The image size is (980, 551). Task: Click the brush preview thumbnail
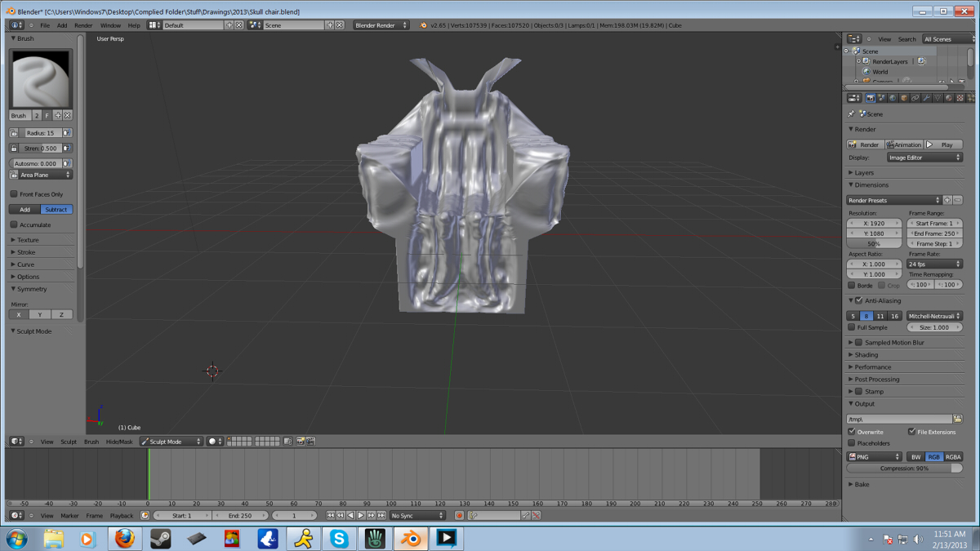point(41,79)
